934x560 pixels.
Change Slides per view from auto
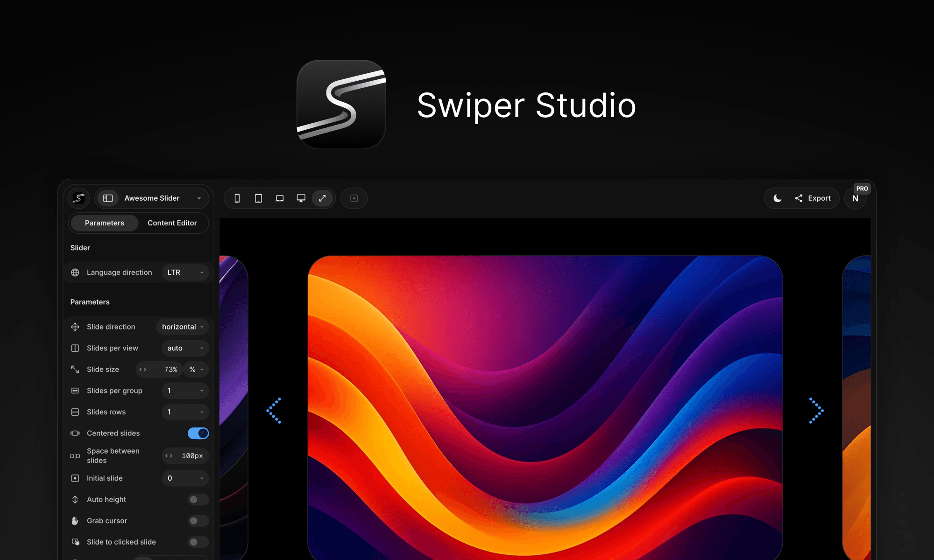point(184,348)
